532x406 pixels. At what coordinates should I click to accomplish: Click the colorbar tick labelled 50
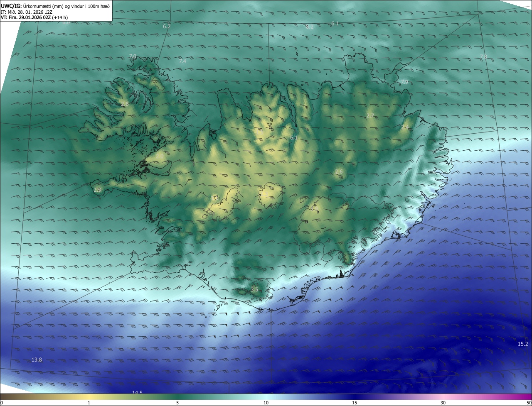point(529,403)
